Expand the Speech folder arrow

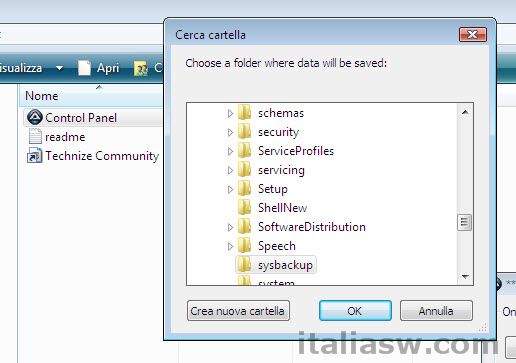pos(230,246)
